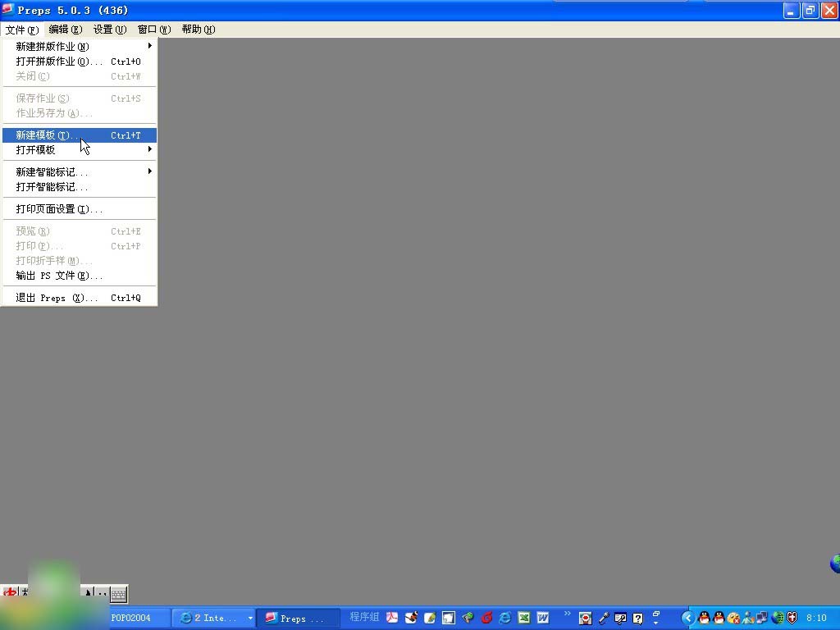Expand 新建拼版作业 submenu arrow

150,46
